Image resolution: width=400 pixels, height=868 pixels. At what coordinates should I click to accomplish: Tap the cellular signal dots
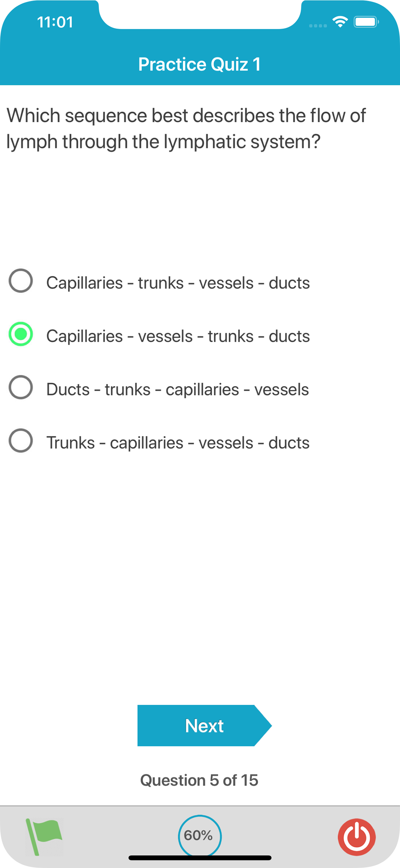point(318,25)
